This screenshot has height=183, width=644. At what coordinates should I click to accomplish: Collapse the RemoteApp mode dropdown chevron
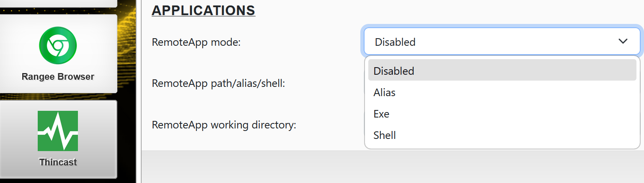point(623,41)
